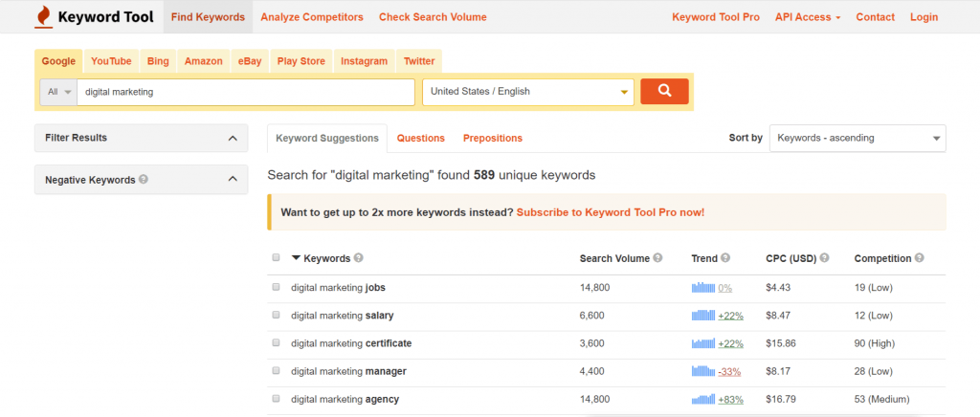Image resolution: width=980 pixels, height=417 pixels.
Task: Click +22% trend for salary row
Action: tap(730, 316)
